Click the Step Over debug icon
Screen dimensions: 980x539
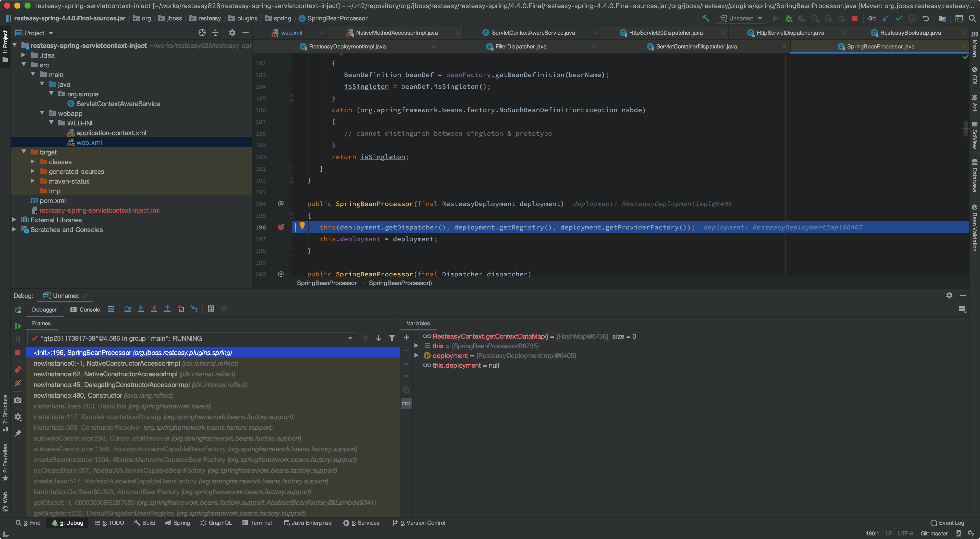127,309
